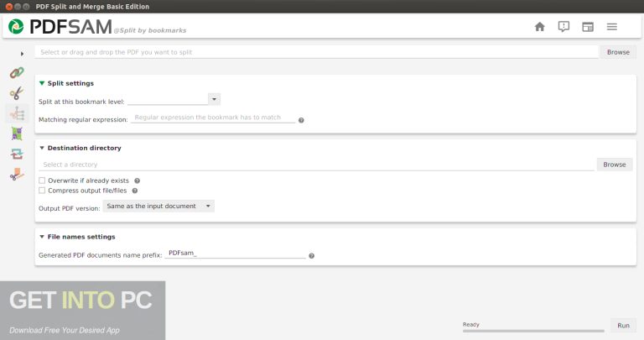Enable Overwrite if already exists
The width and height of the screenshot is (644, 340).
click(x=42, y=180)
